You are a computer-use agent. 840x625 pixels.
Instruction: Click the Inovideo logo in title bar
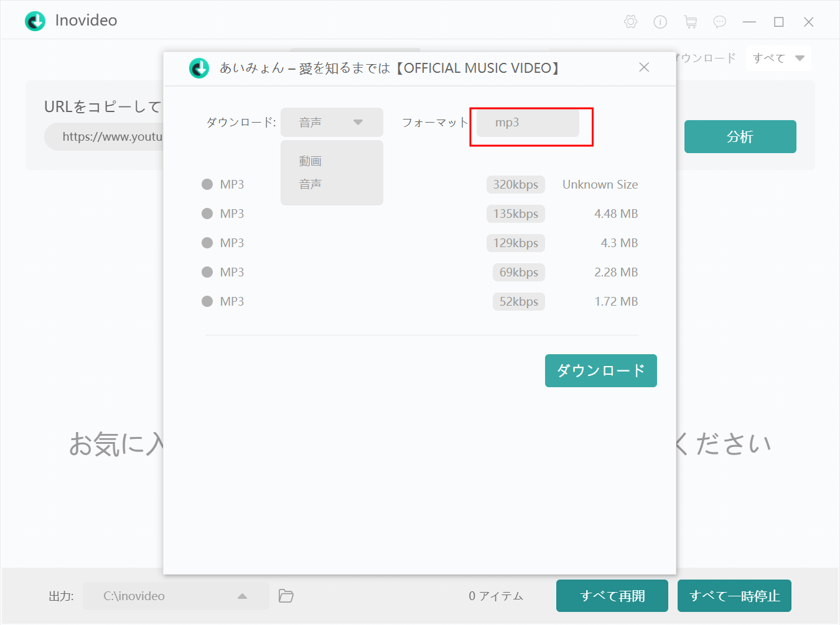click(35, 21)
